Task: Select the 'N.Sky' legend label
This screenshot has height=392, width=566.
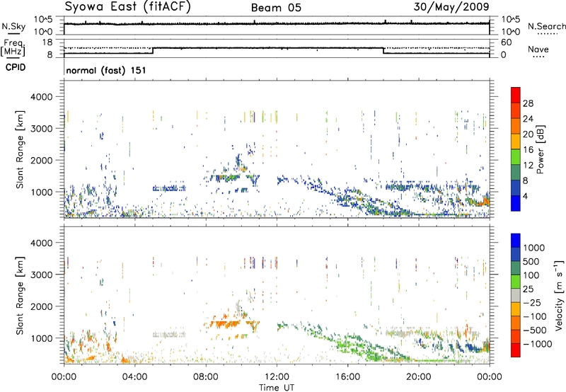Action: [x=13, y=26]
